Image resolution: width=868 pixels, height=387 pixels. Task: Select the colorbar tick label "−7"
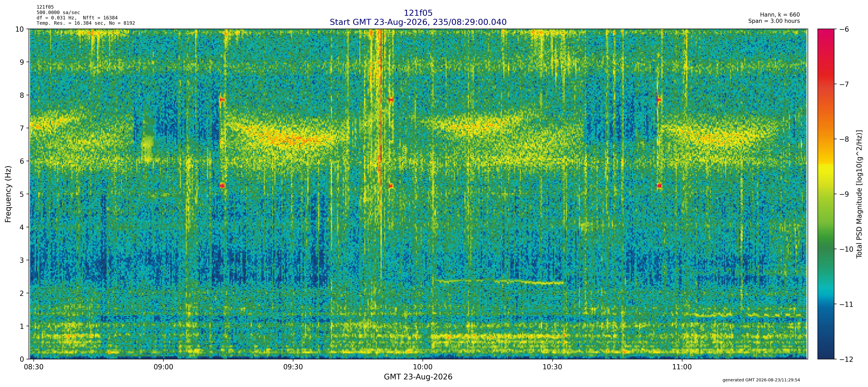pyautogui.click(x=844, y=84)
